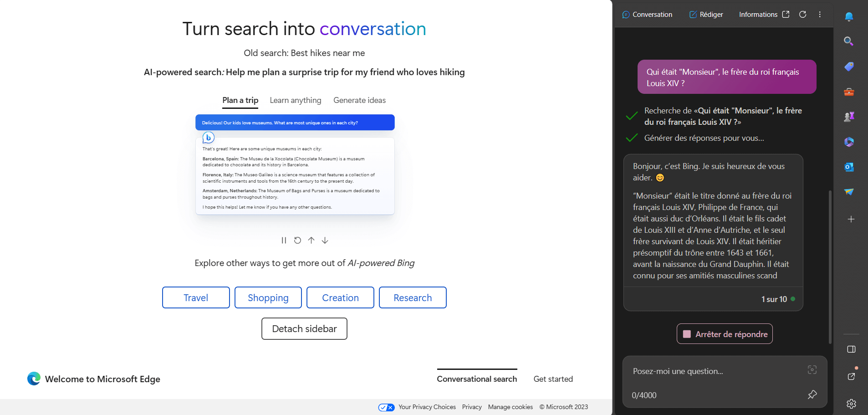Add a new app with plus icon
The height and width of the screenshot is (415, 868).
click(851, 219)
